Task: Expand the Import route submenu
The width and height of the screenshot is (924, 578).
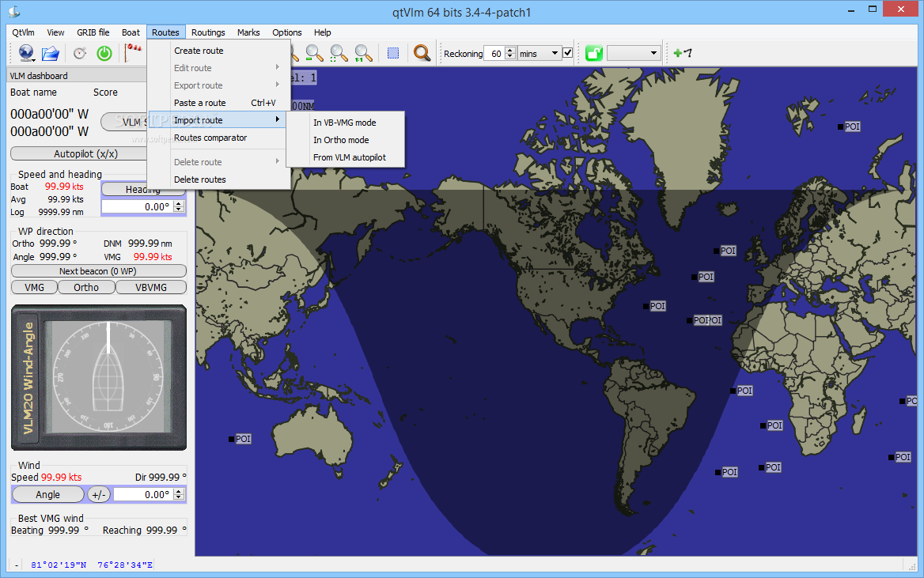Action: pyautogui.click(x=217, y=120)
